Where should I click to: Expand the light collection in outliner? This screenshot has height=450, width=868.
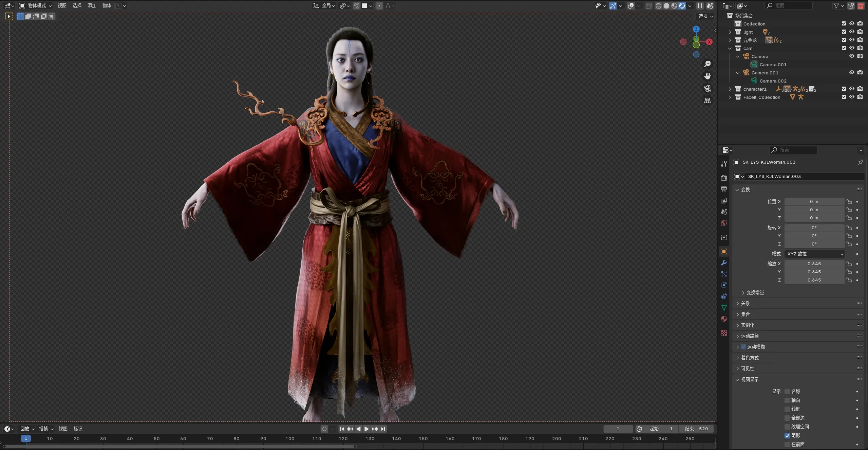click(730, 32)
